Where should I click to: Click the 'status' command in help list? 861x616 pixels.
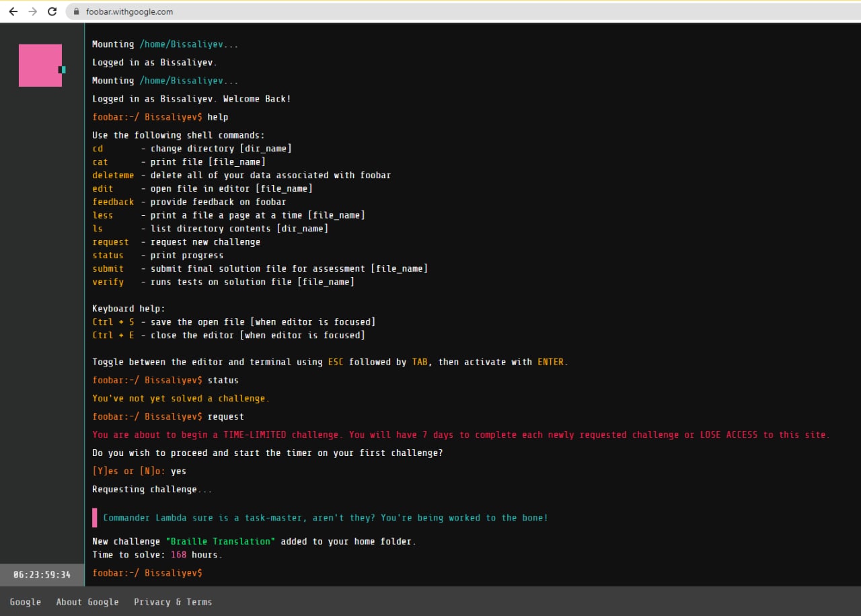(108, 256)
